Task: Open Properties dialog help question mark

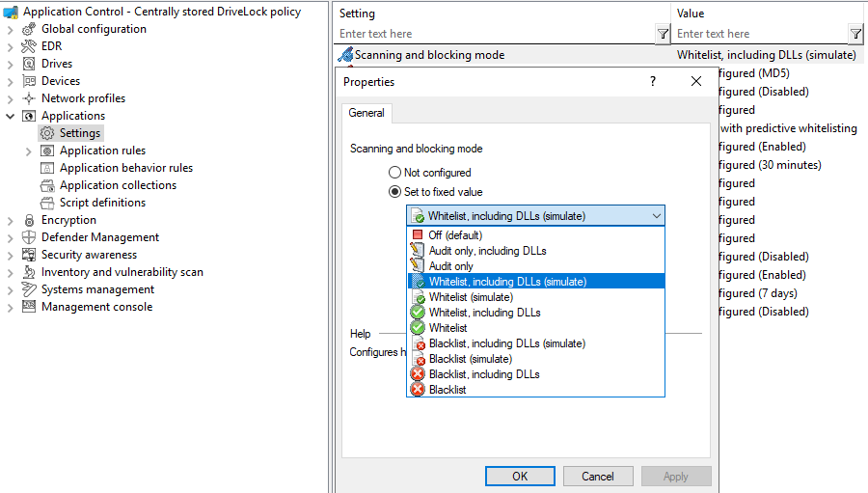Action: click(x=653, y=81)
